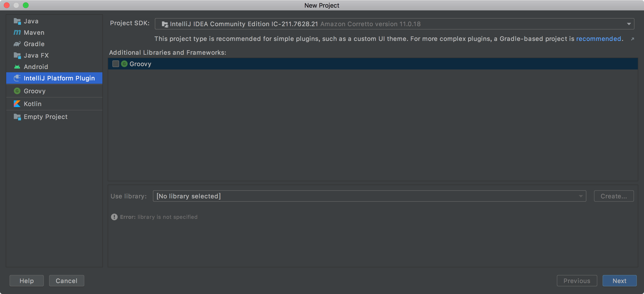Click the Java FX folder icon

pyautogui.click(x=17, y=55)
